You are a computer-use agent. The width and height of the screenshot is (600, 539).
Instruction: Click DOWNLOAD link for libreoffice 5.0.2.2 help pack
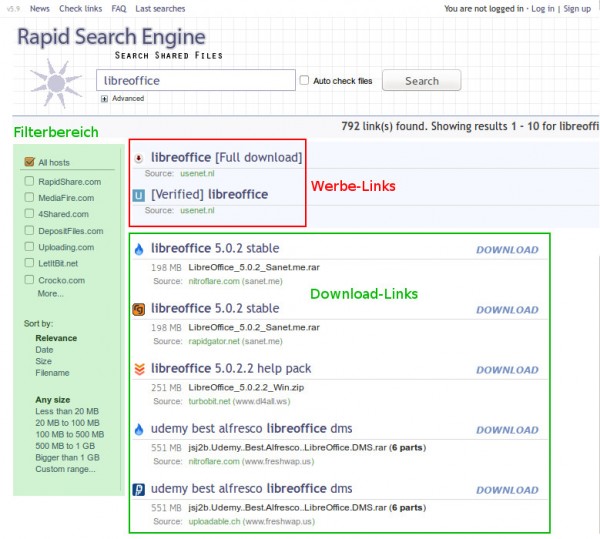tap(506, 370)
